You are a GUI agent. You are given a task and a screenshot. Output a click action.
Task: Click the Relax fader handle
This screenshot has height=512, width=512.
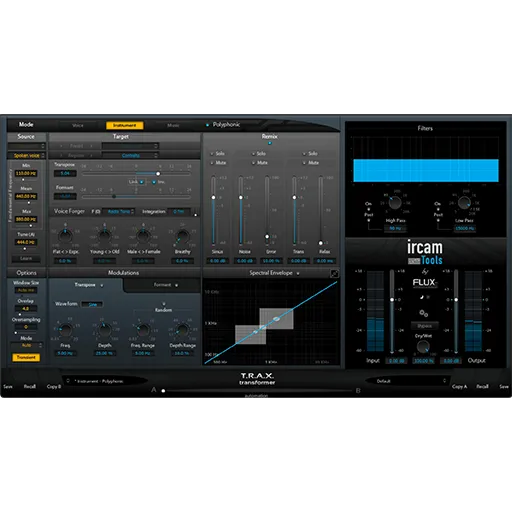321,243
